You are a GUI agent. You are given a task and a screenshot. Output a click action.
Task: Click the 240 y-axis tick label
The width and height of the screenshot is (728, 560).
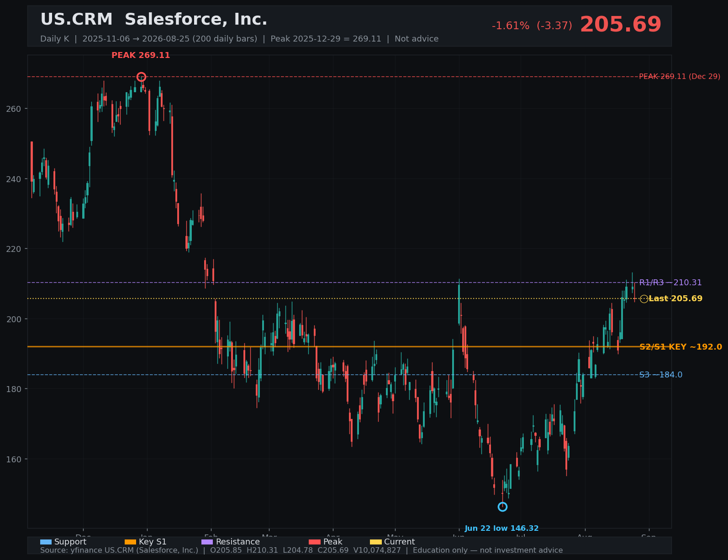tap(15, 179)
